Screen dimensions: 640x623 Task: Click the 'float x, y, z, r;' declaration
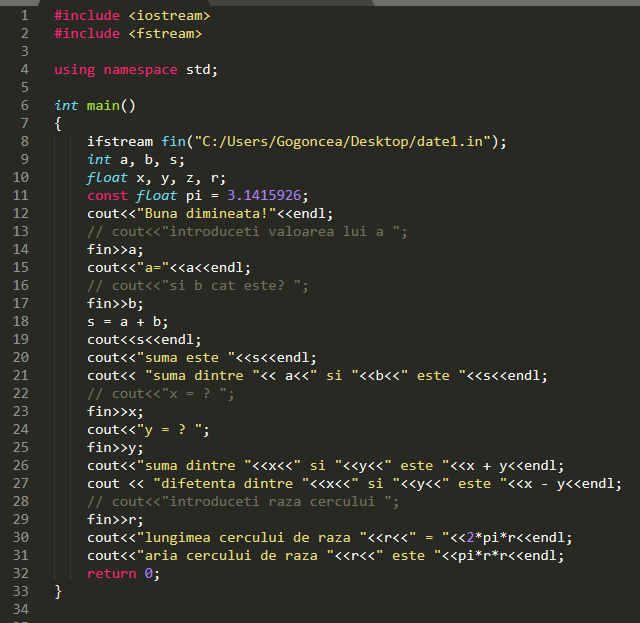[156, 178]
